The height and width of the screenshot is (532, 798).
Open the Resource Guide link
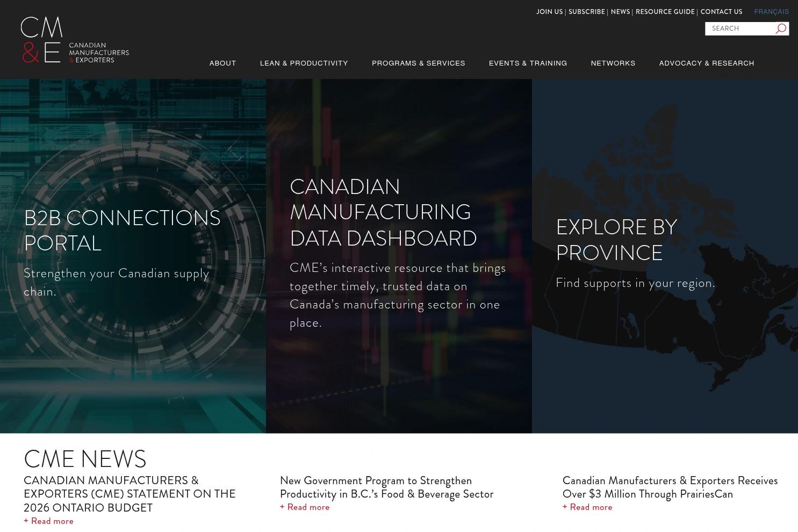(665, 12)
